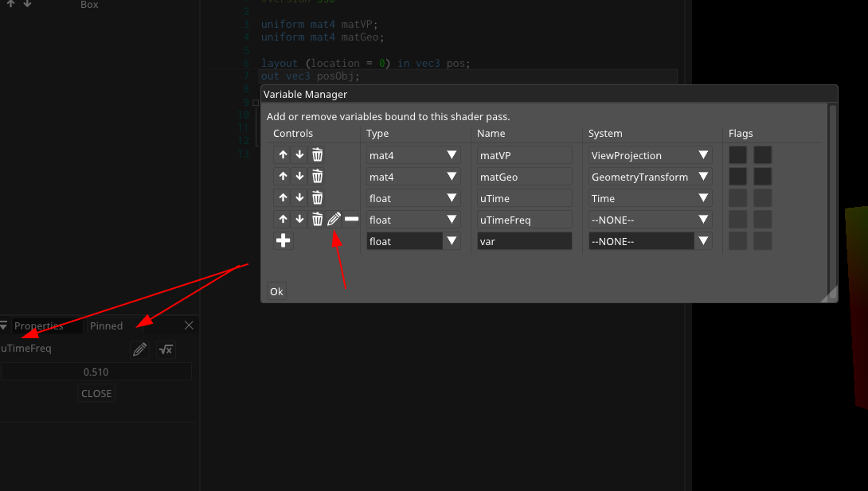This screenshot has width=868, height=491.
Task: Select the Properties tab
Action: click(38, 325)
